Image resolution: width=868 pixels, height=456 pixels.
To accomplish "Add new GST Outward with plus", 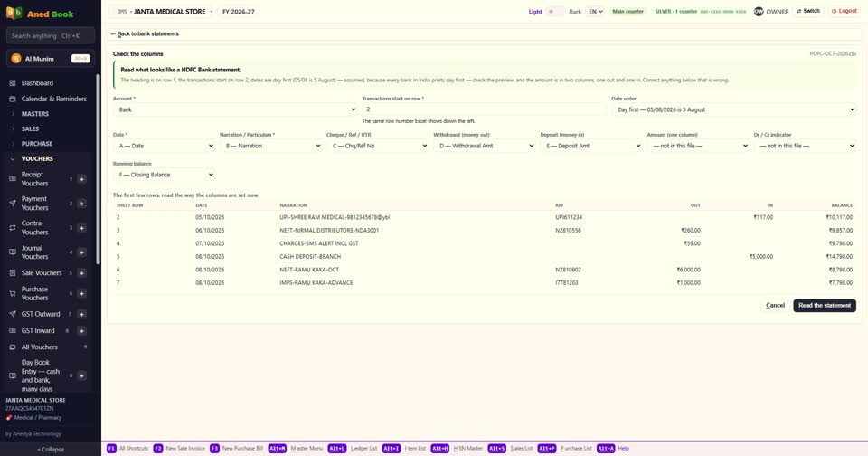I will pyautogui.click(x=81, y=314).
